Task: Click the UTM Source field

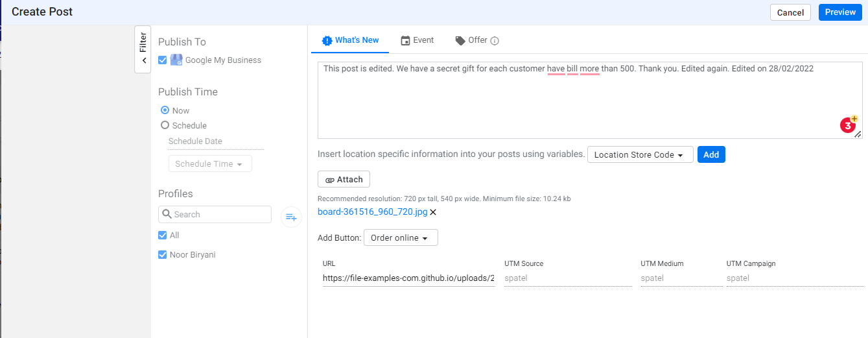Action: [568, 278]
